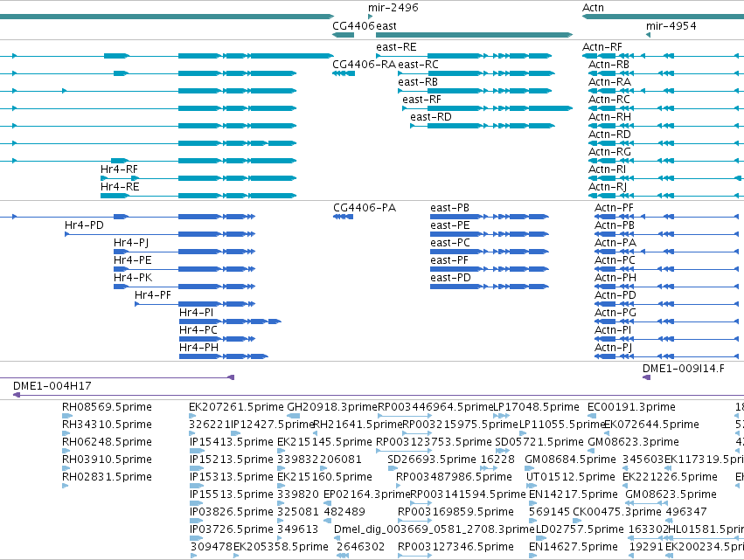Select the Actn-PG protein label
Viewport: 744px width, 560px height.
tap(615, 313)
